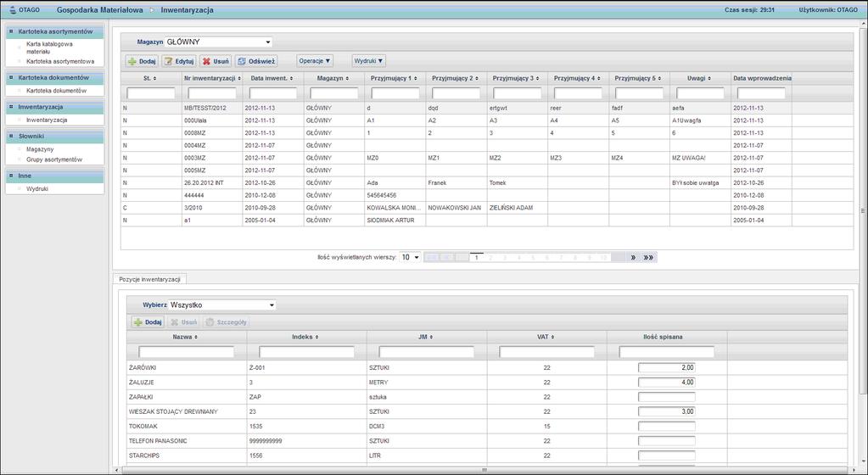868x475 pixels.
Task: Click the horizontal scrollbar at the bottom
Action: 485,470
